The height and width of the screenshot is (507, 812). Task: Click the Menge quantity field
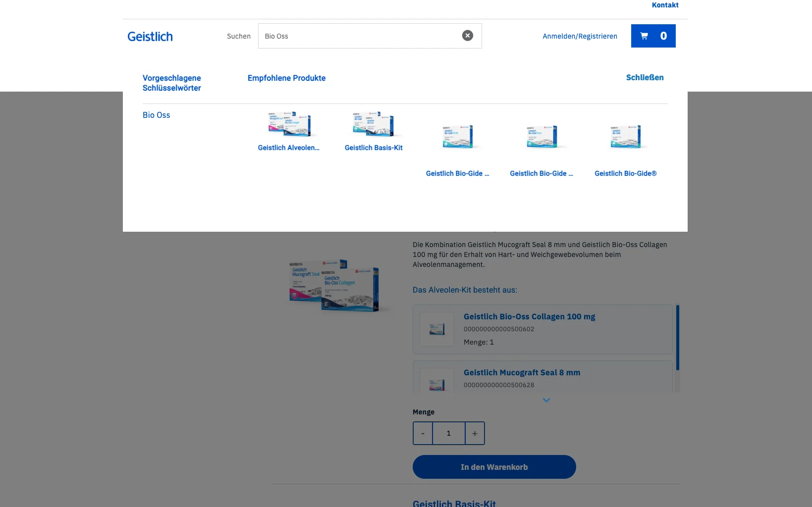click(449, 433)
